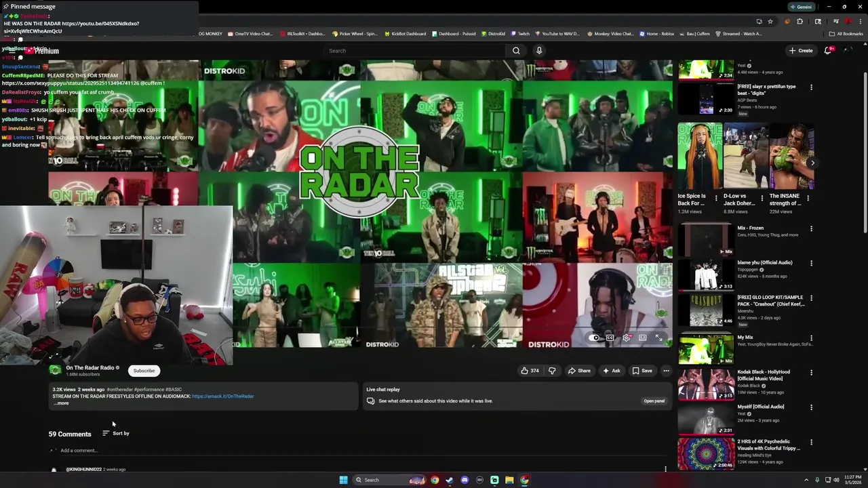Subscribe to On The Radar Radio
The image size is (868, 488).
pyautogui.click(x=144, y=371)
